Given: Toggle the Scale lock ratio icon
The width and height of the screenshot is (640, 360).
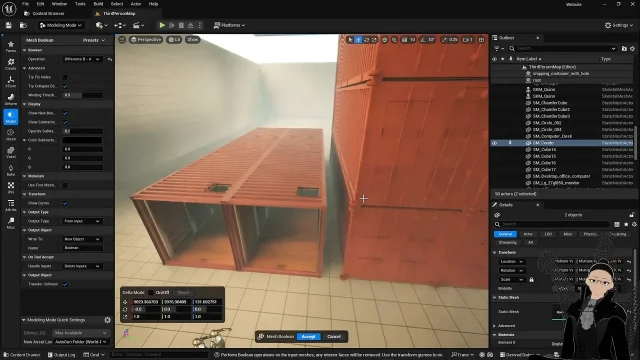Looking at the screenshot, I should point(531,280).
